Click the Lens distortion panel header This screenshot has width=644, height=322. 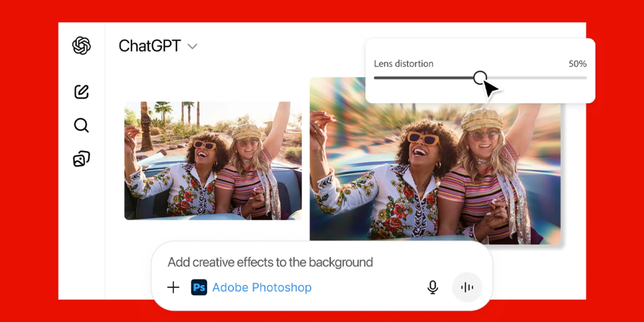tap(404, 64)
